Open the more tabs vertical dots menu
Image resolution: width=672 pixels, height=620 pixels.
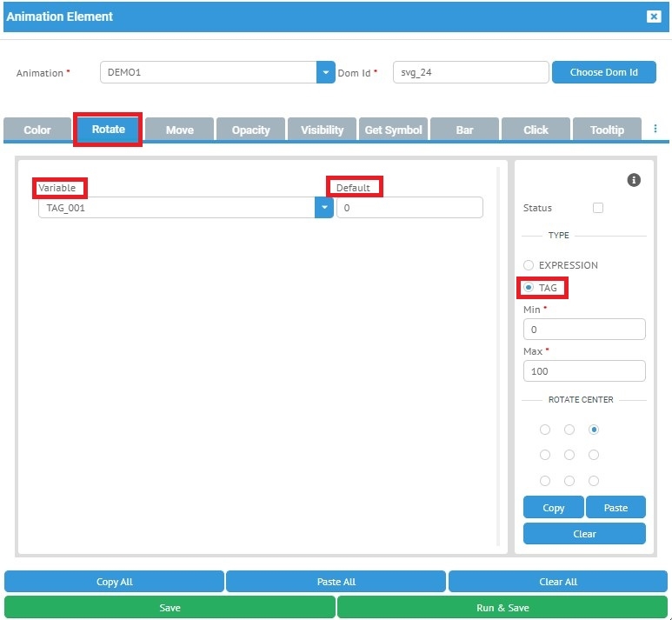655,129
